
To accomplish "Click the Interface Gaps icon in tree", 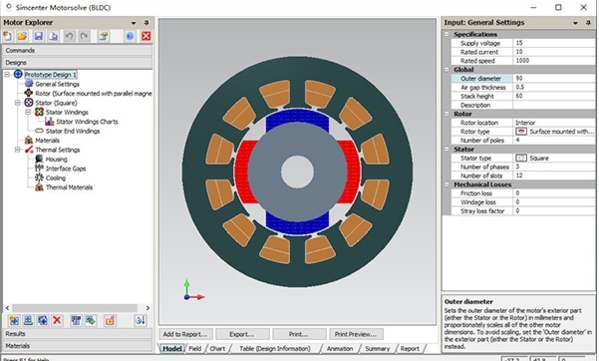I will (39, 168).
